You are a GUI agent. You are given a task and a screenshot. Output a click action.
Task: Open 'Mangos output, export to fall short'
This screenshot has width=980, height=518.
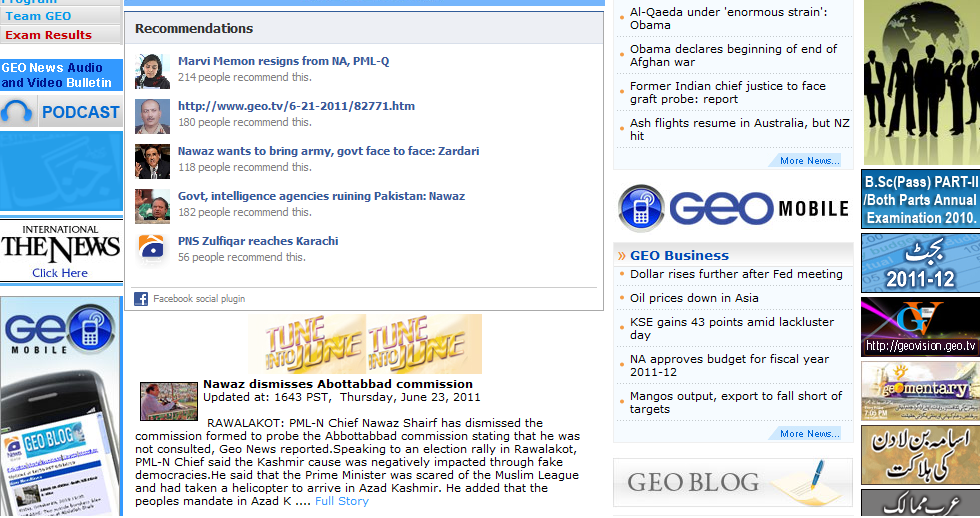pyautogui.click(x=736, y=402)
